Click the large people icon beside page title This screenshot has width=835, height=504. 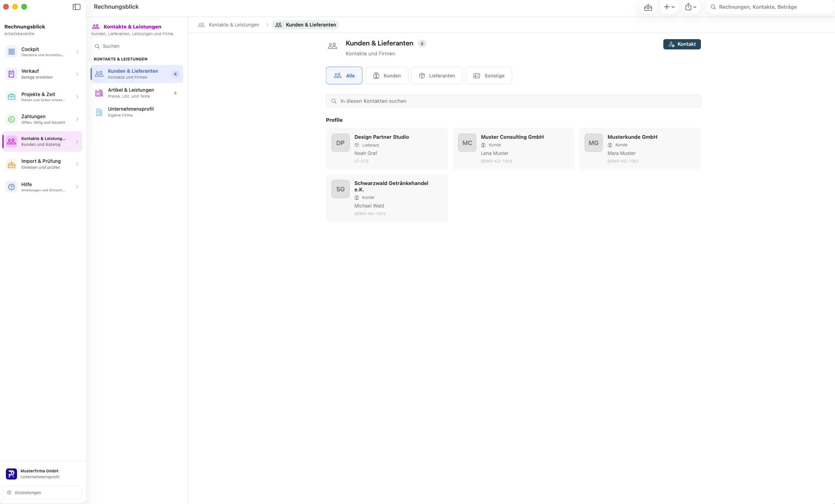click(333, 46)
